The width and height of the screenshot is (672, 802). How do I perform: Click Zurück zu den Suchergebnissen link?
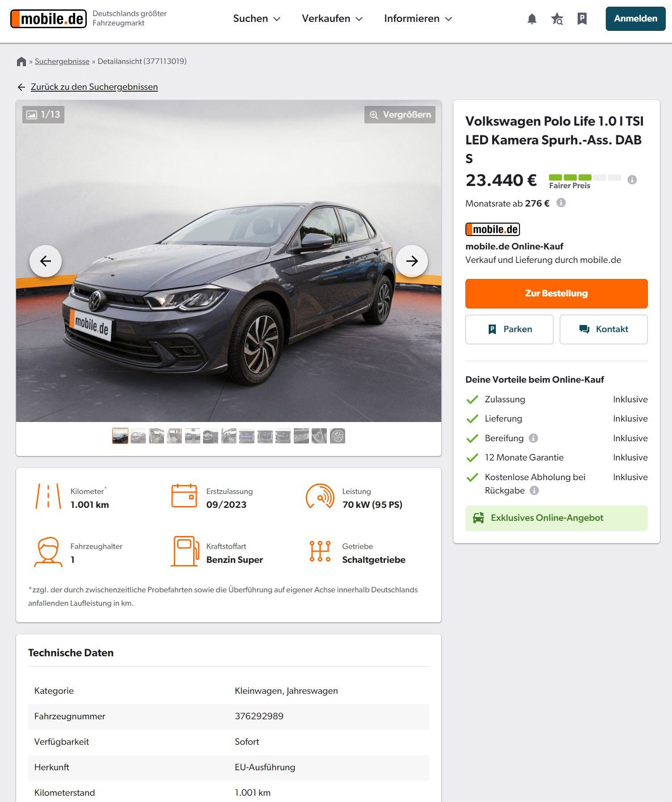coord(94,87)
